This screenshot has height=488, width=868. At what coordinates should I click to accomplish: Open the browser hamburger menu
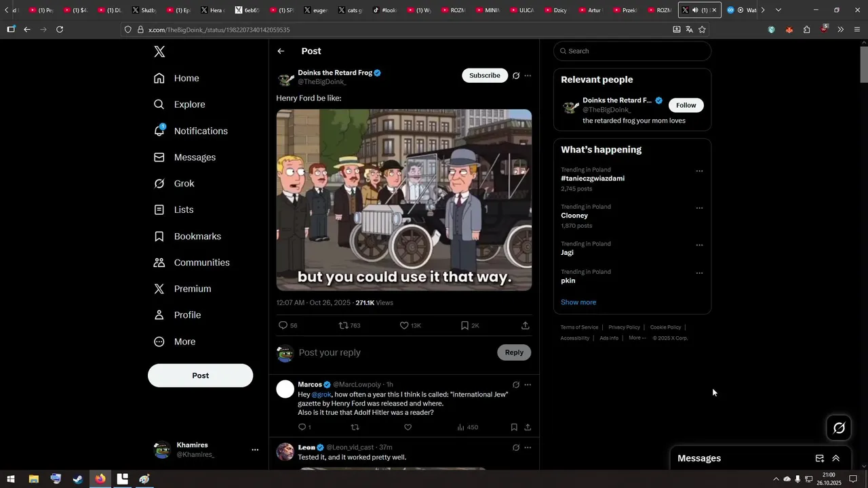point(857,29)
